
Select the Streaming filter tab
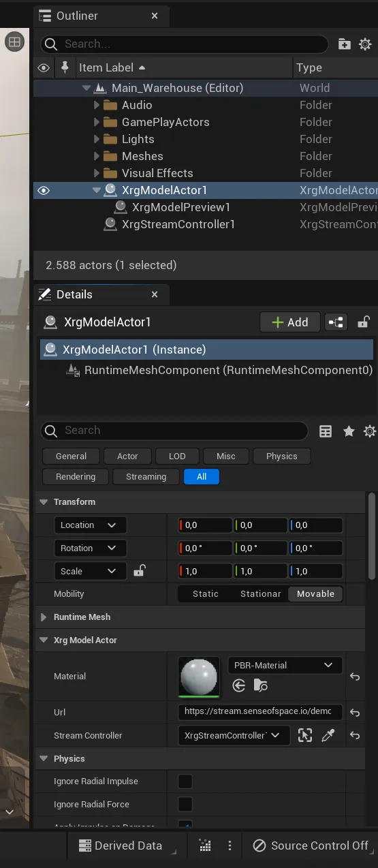tap(146, 477)
